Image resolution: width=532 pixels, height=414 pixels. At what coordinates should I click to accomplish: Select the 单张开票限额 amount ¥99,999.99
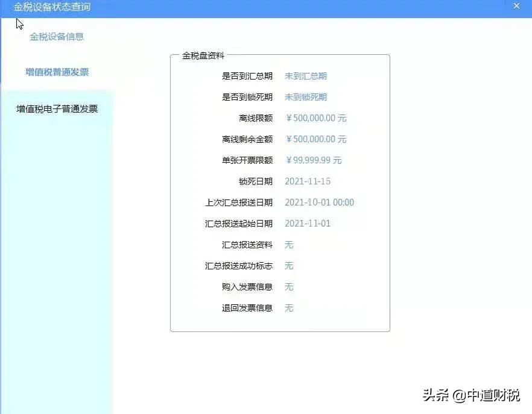click(313, 160)
